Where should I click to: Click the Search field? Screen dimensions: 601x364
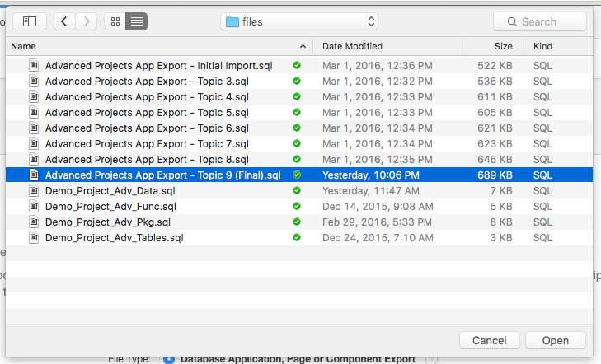pos(540,21)
